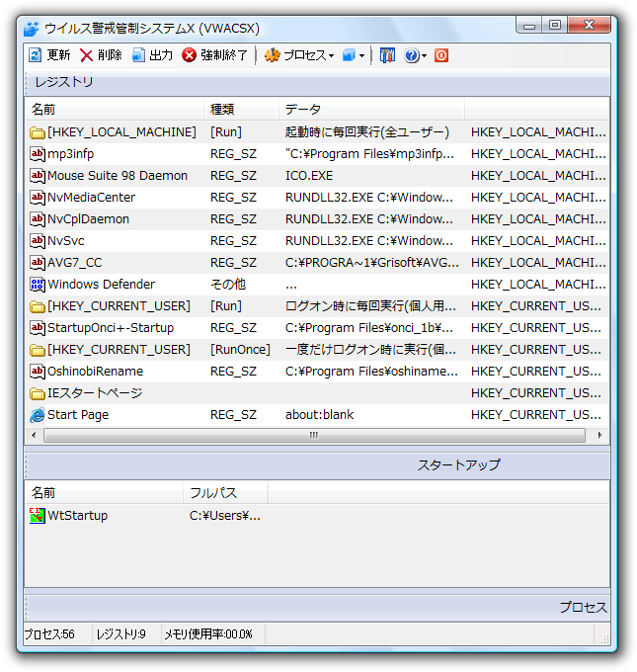Image resolution: width=637 pixels, height=672 pixels.
Task: Click the プロセス panel header at bottom
Action: [x=317, y=608]
